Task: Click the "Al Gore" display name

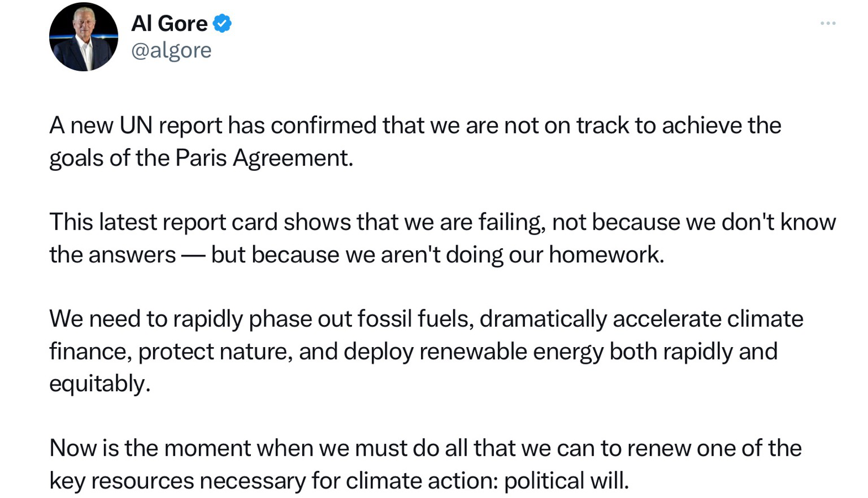Action: tap(169, 23)
